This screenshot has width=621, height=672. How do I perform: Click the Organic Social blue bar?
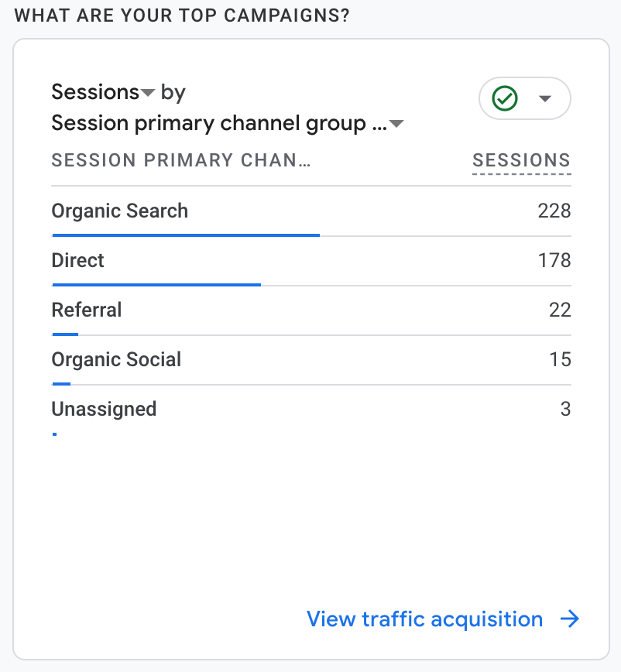coord(61,383)
